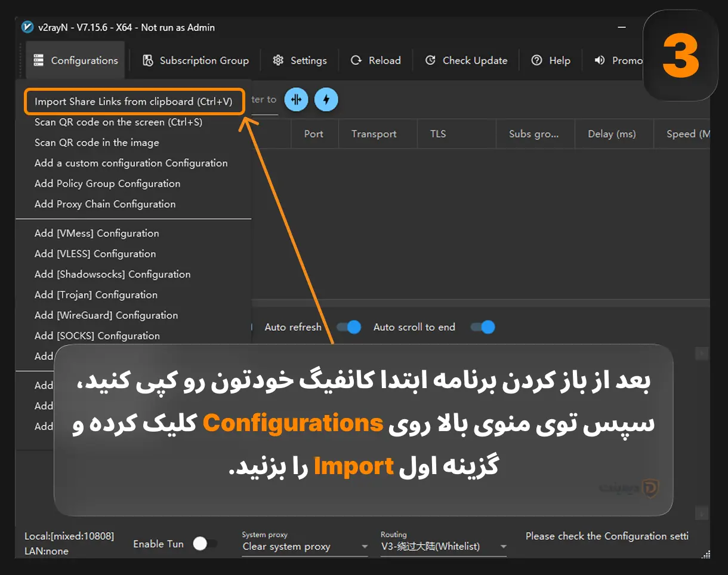Click the Local mixed 10808 status text
Viewport: 728px width, 575px height.
pyautogui.click(x=69, y=536)
